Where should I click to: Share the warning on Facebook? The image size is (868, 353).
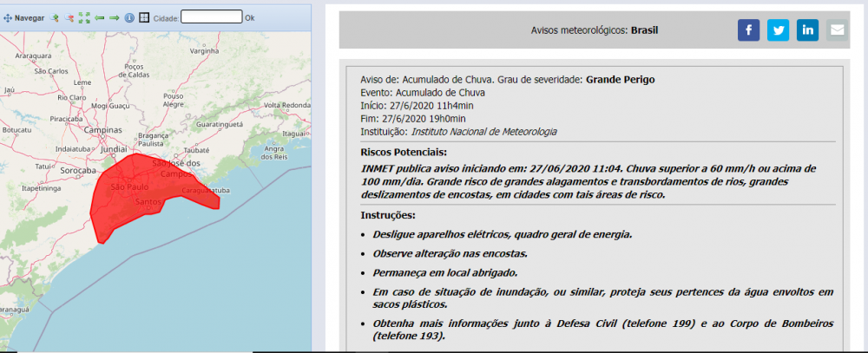(x=748, y=30)
